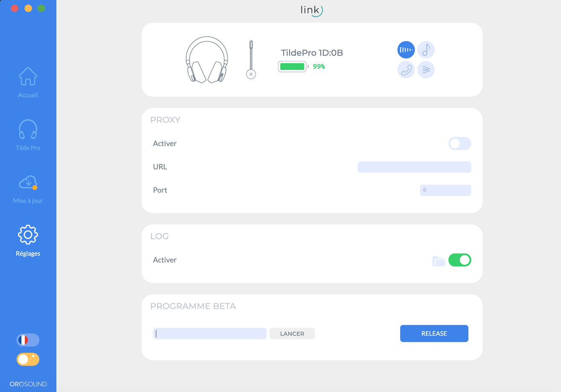
Task: Click the PROXY section heading
Action: [165, 120]
